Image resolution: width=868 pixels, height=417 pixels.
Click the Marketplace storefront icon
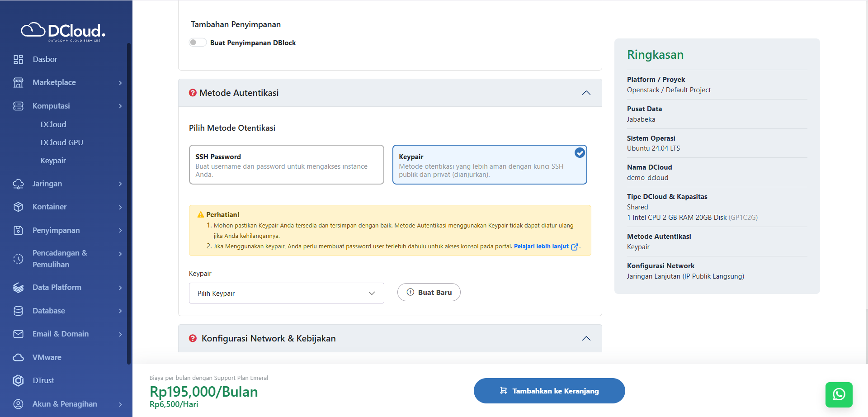pyautogui.click(x=18, y=82)
